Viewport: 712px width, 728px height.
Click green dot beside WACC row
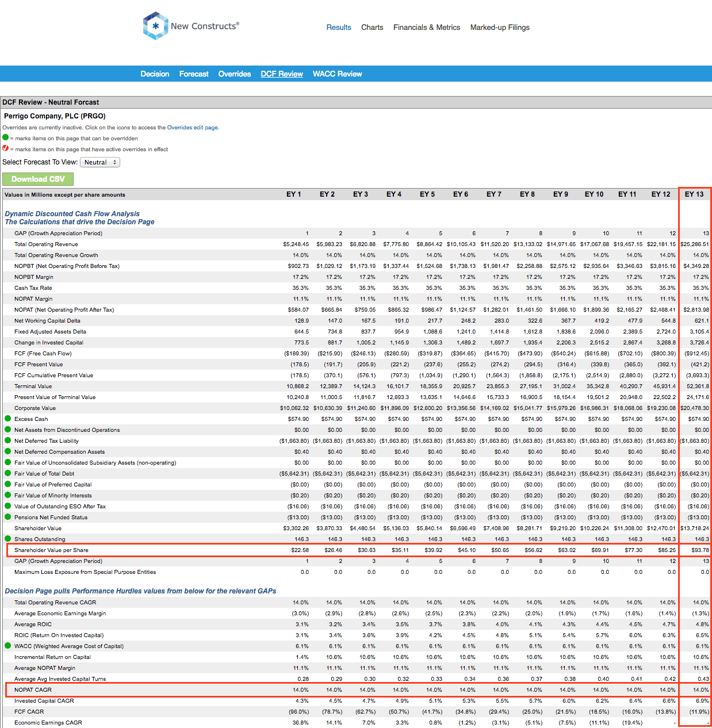click(8, 646)
